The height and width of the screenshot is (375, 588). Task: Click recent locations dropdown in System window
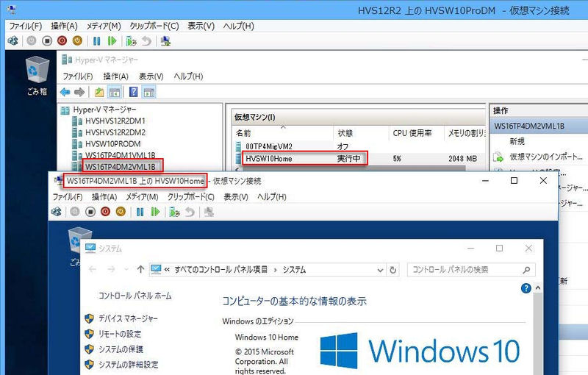click(x=126, y=269)
